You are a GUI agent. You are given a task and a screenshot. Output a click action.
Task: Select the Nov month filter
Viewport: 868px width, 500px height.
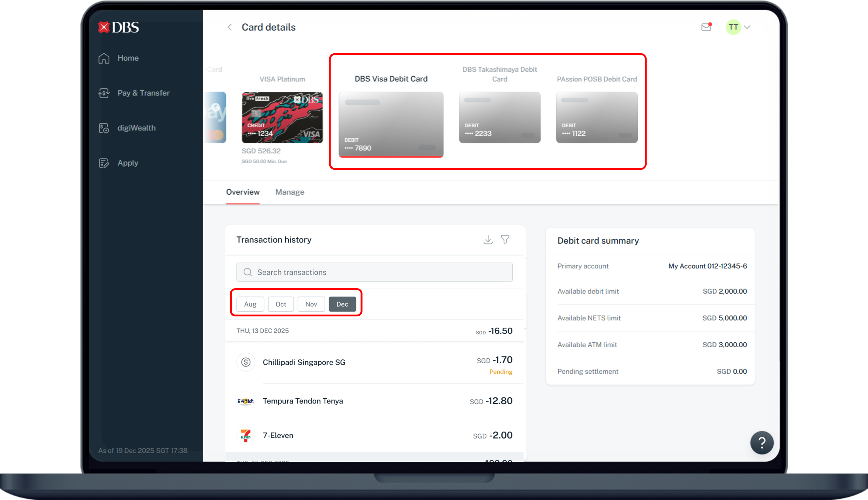pyautogui.click(x=311, y=304)
